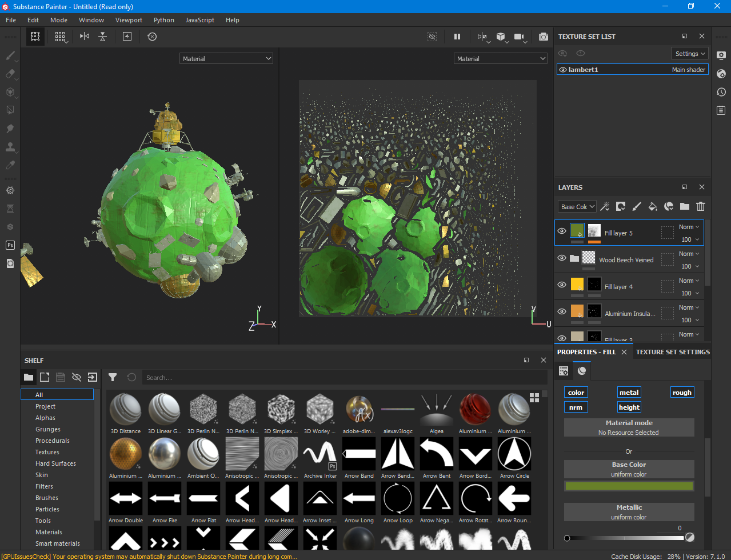This screenshot has width=731, height=560.
Task: Select the Clone stamp tool
Action: coord(10,147)
